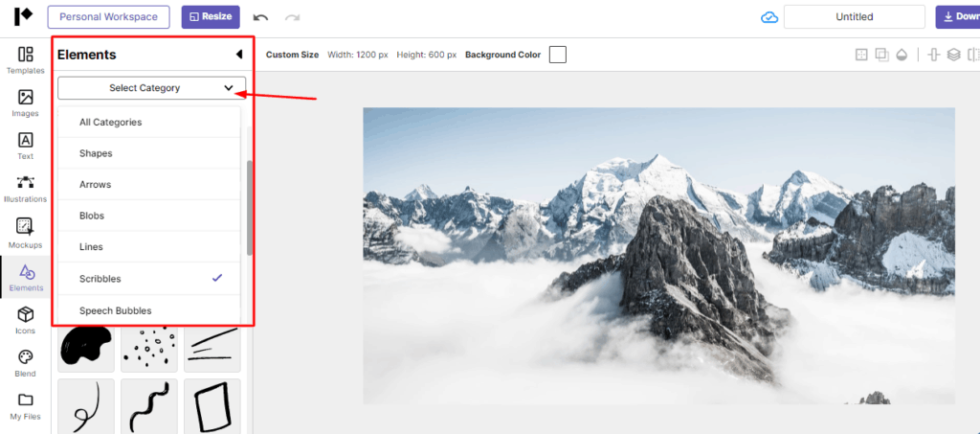Choose the checked Scribbles category
This screenshot has width=980, height=434.
(148, 278)
